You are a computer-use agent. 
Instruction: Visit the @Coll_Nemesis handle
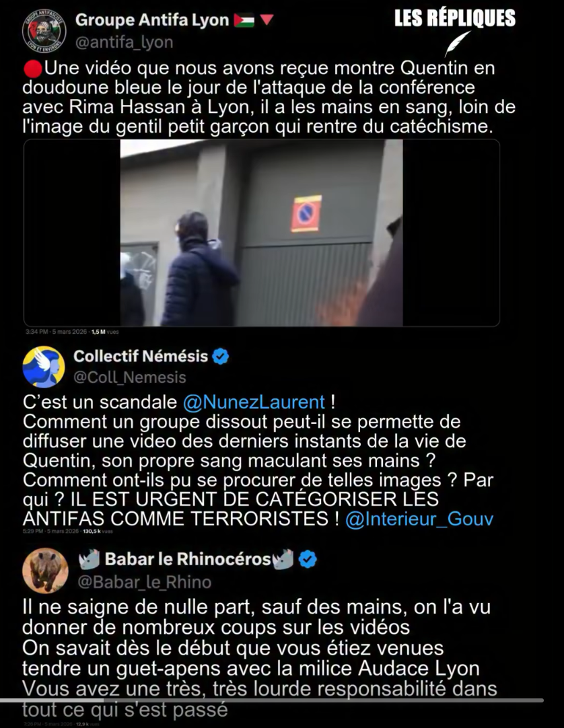click(x=130, y=377)
